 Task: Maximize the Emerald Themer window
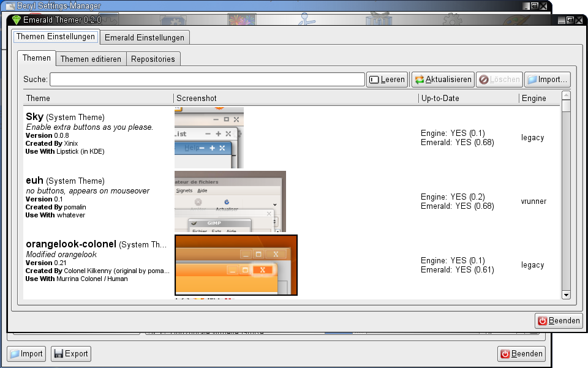[x=570, y=20]
